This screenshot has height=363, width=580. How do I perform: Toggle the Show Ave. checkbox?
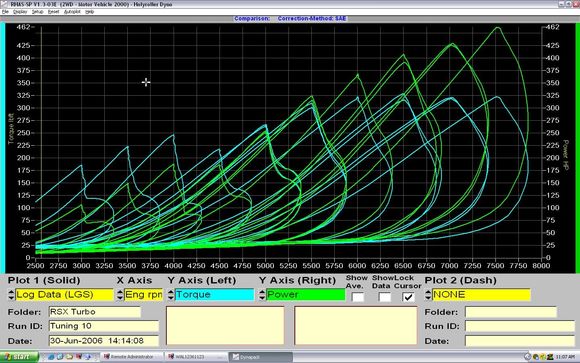[358, 297]
